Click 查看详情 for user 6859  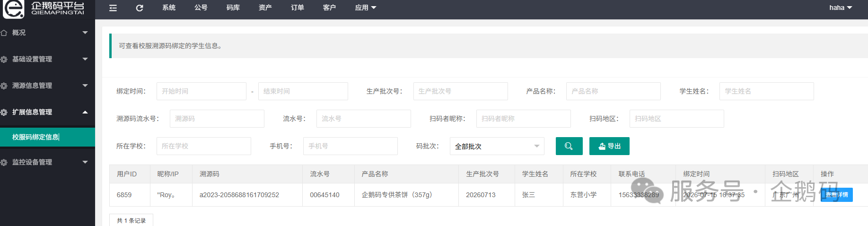(x=836, y=195)
